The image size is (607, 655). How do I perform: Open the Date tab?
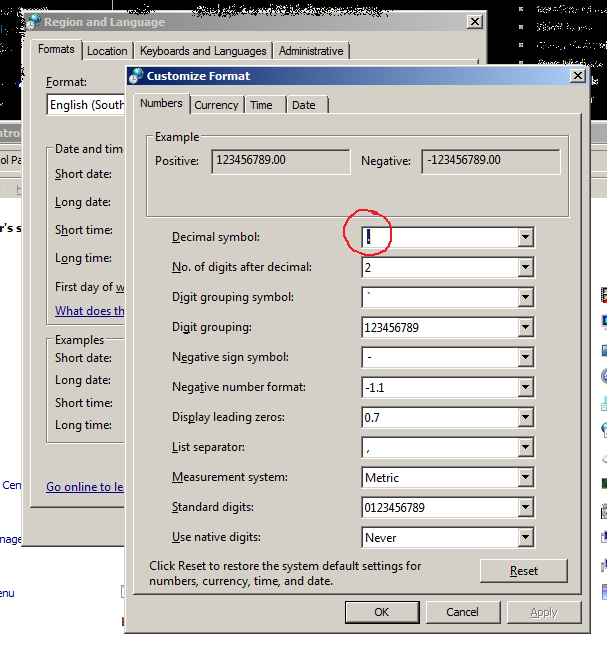[x=303, y=105]
